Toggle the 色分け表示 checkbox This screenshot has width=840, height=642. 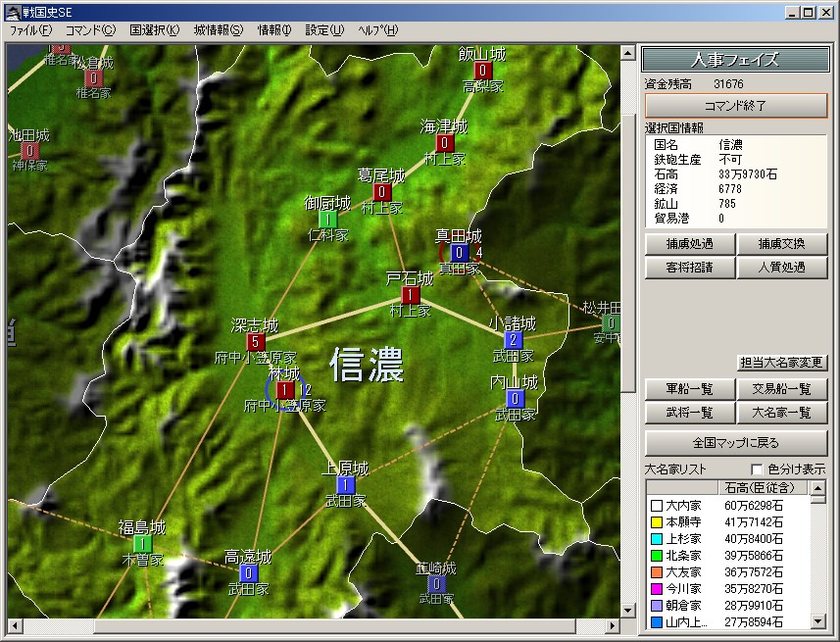coord(757,469)
